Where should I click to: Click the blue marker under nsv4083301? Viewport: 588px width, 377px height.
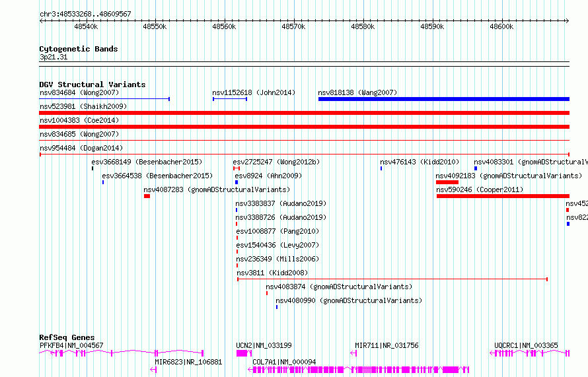pyautogui.click(x=476, y=168)
